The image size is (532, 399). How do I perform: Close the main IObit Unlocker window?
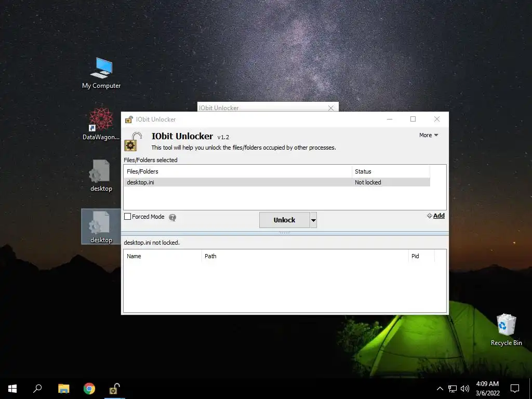436,119
